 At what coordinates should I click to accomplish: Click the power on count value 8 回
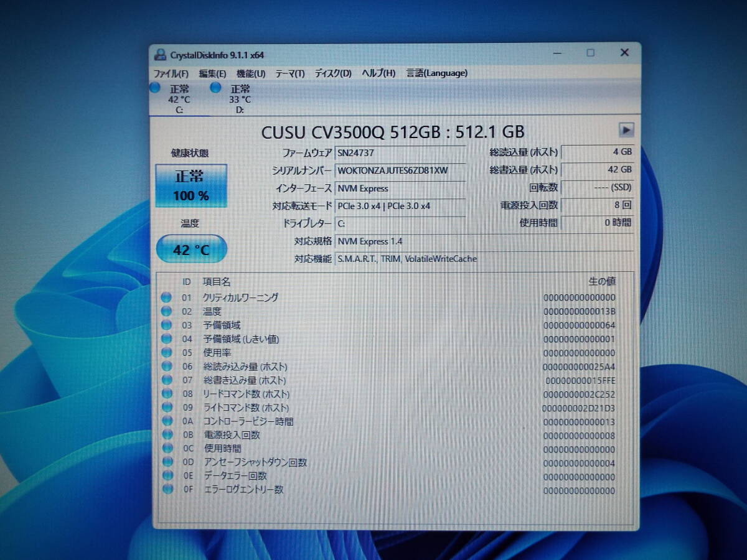598,205
